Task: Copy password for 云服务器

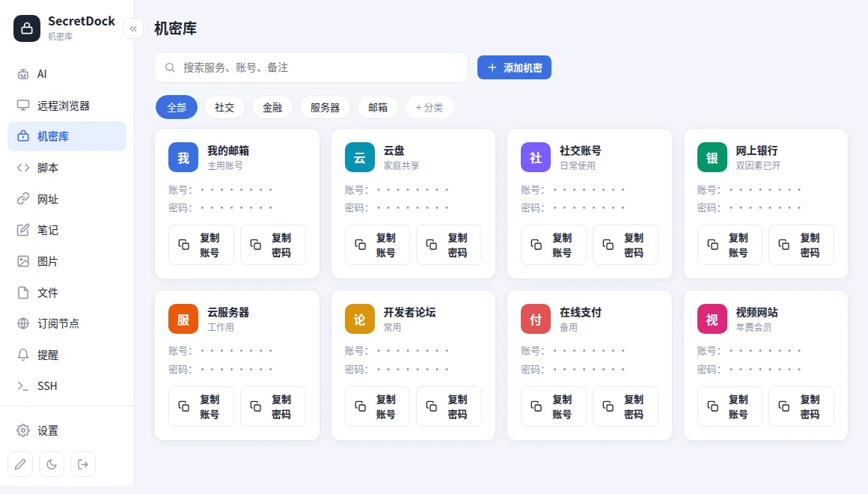Action: pos(273,406)
